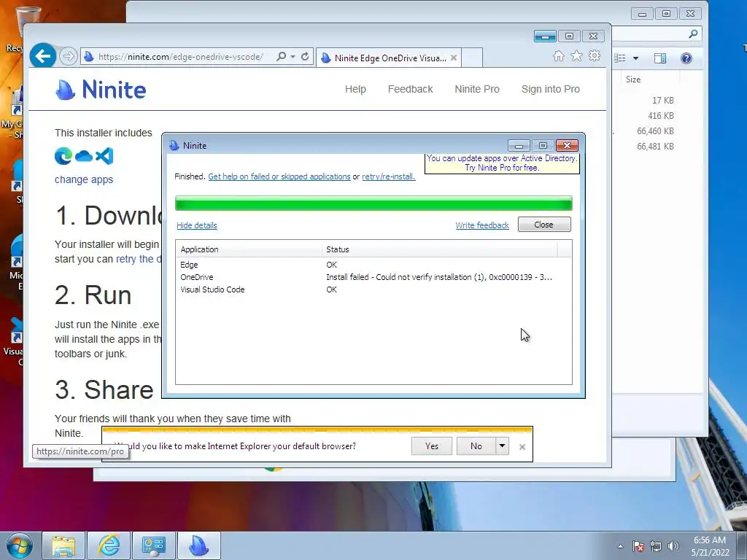Click Get help on failed or skipped applications
This screenshot has width=747, height=560.
[279, 176]
